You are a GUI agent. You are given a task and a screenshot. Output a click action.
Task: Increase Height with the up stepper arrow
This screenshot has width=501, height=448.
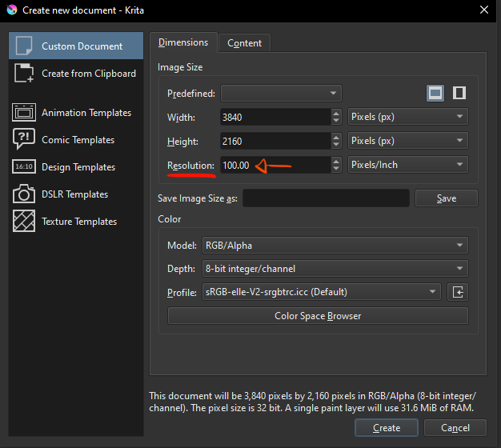pyautogui.click(x=336, y=137)
